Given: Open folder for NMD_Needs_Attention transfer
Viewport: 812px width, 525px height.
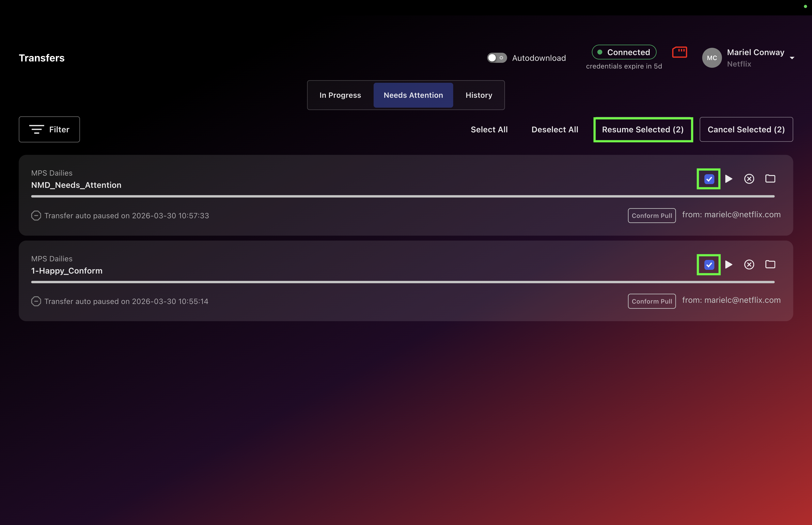Looking at the screenshot, I should coord(770,179).
